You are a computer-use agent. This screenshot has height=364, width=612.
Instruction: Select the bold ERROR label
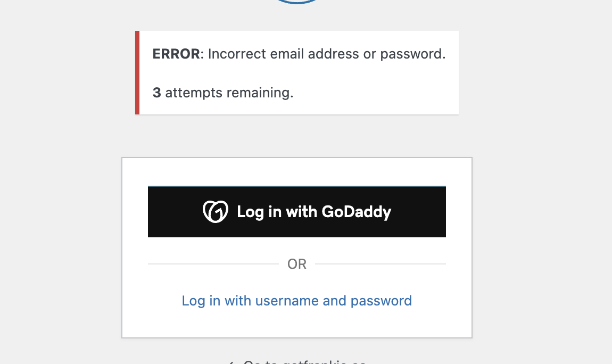pos(176,54)
